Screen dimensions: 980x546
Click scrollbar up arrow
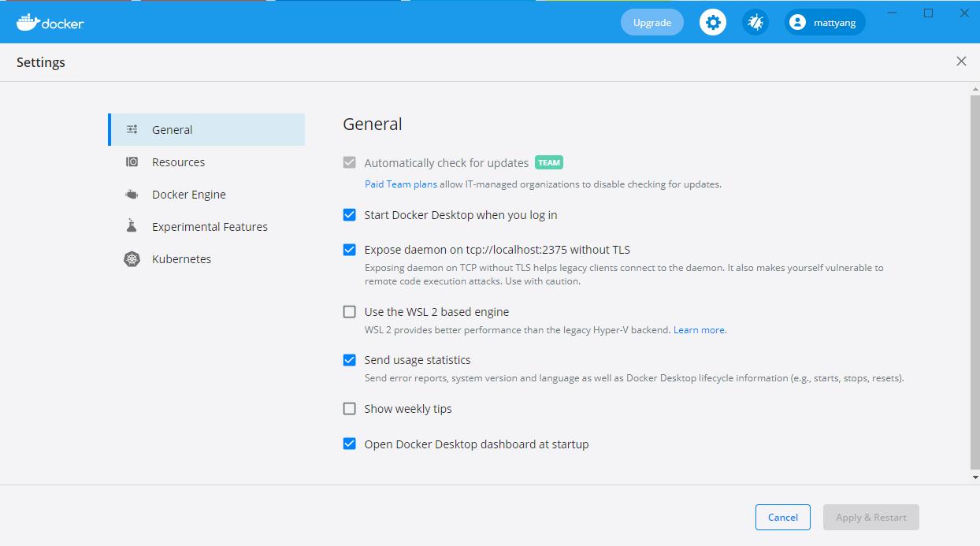[x=975, y=90]
